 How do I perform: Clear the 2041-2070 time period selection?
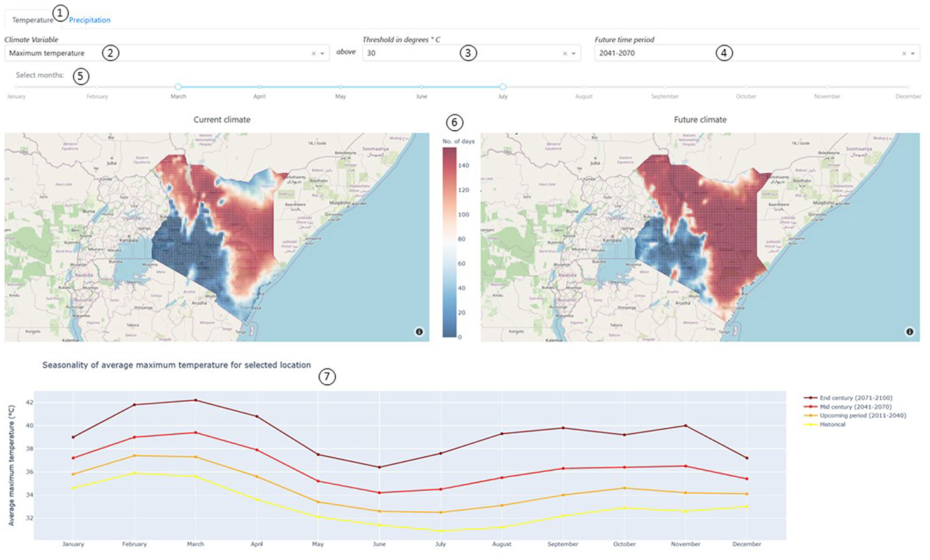(x=904, y=54)
